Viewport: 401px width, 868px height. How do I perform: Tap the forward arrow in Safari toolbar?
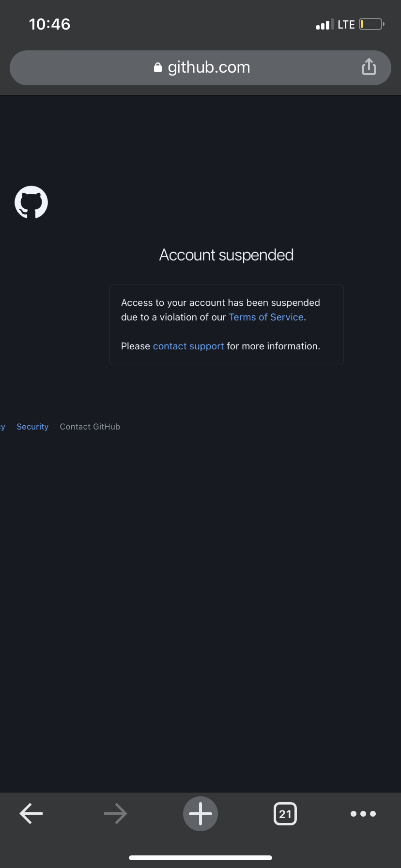pos(115,813)
